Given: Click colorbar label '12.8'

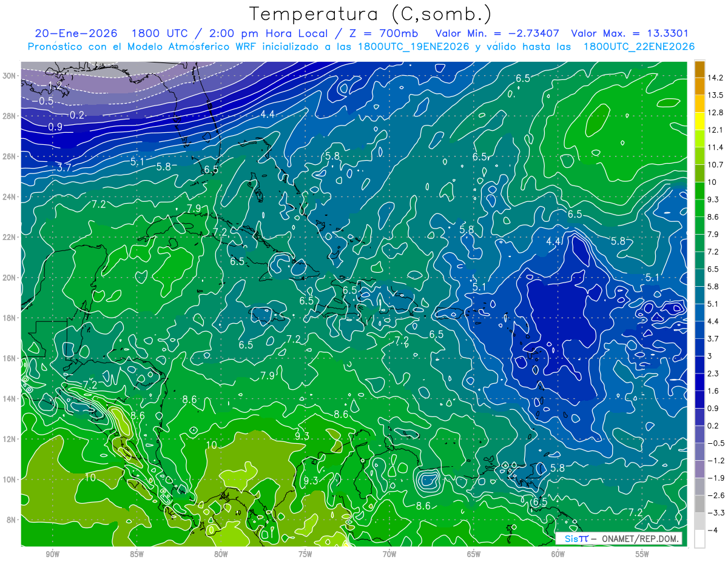Looking at the screenshot, I should 716,113.
